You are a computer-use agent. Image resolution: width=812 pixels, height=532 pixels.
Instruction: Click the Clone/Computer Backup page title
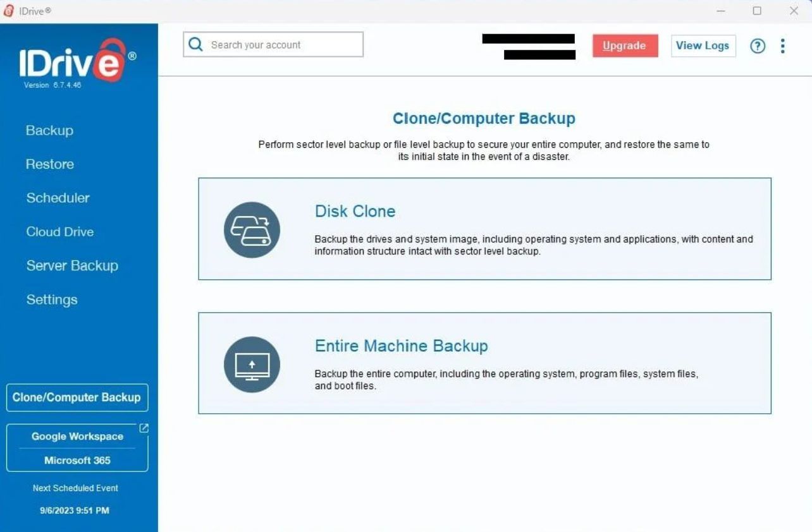point(484,118)
